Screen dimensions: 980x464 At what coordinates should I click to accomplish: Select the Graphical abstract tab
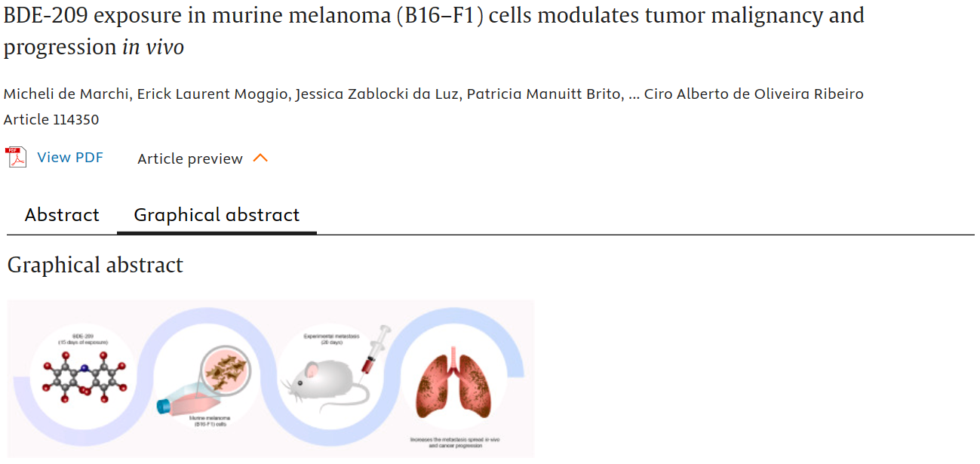point(217,215)
